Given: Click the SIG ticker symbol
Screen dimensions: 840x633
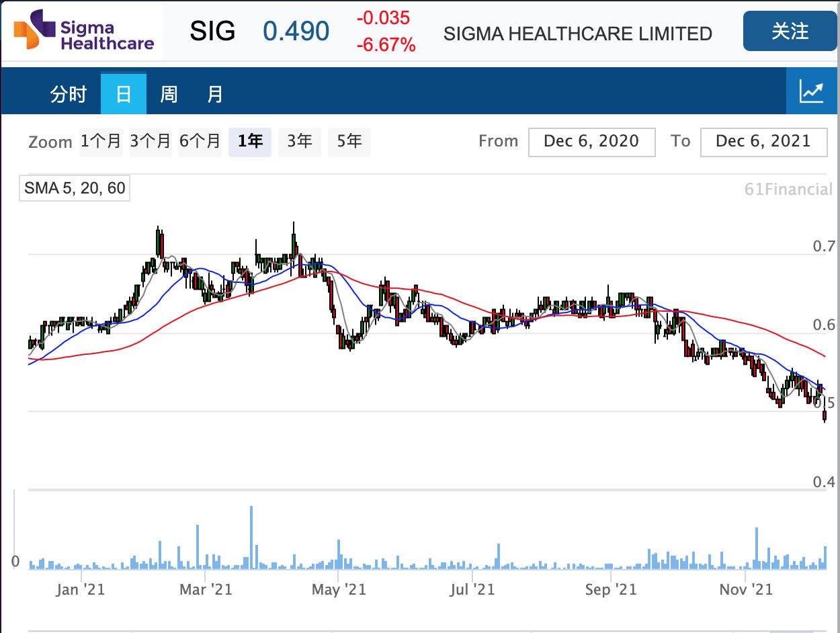Looking at the screenshot, I should (x=212, y=32).
